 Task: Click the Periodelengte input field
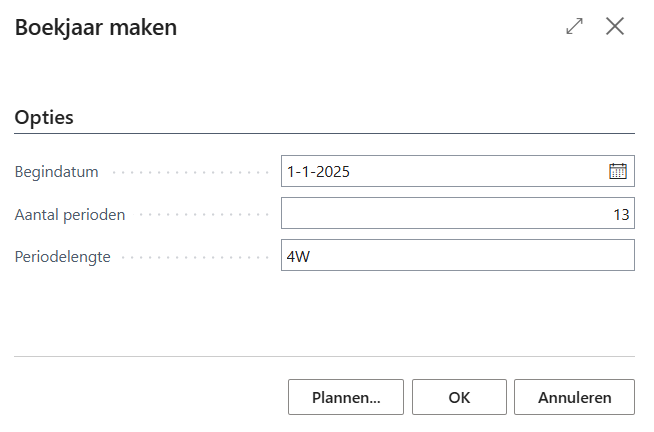(458, 255)
